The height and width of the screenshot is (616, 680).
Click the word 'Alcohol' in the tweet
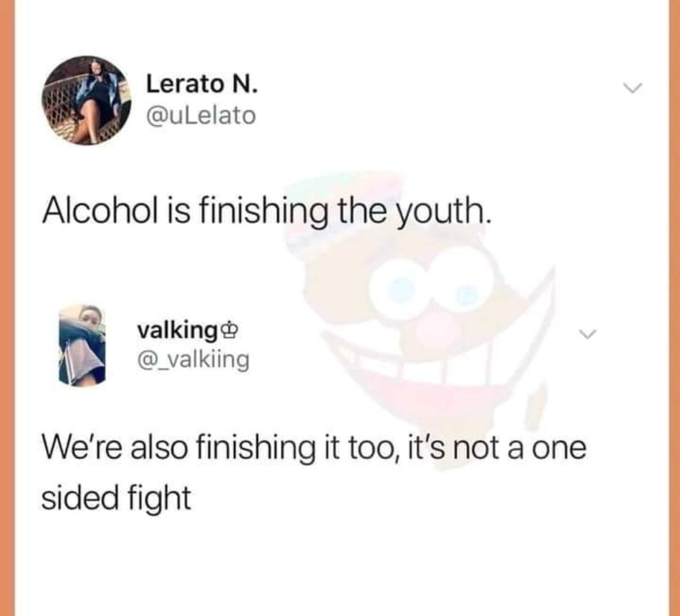(100, 211)
